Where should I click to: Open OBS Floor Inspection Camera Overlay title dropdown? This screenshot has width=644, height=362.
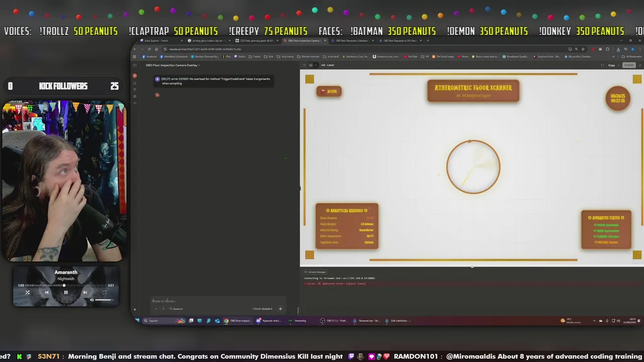(173, 65)
